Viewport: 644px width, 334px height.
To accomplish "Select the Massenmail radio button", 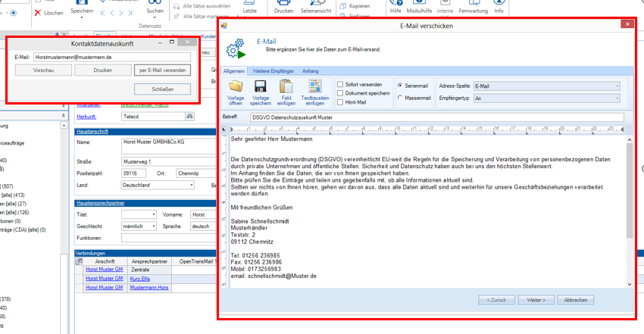I will (400, 98).
